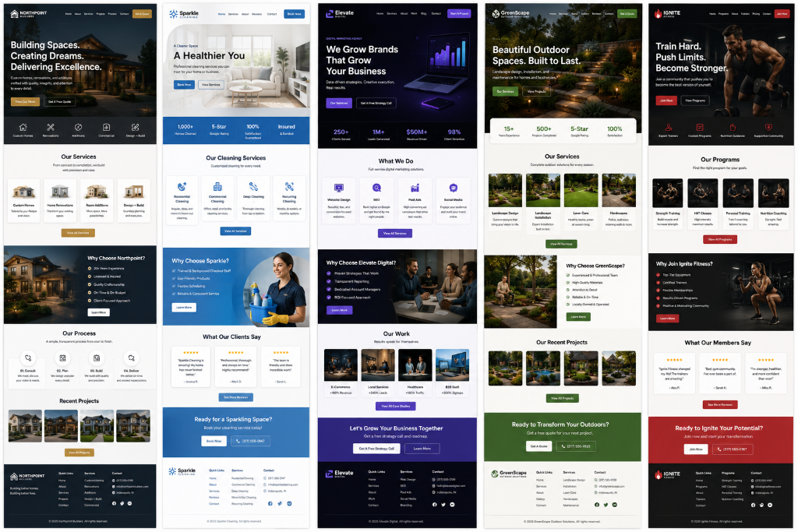Viewport: 798px width, 532px height.
Task: Click the Residential Cleaning icon on Sparkle page
Action: pos(182,187)
